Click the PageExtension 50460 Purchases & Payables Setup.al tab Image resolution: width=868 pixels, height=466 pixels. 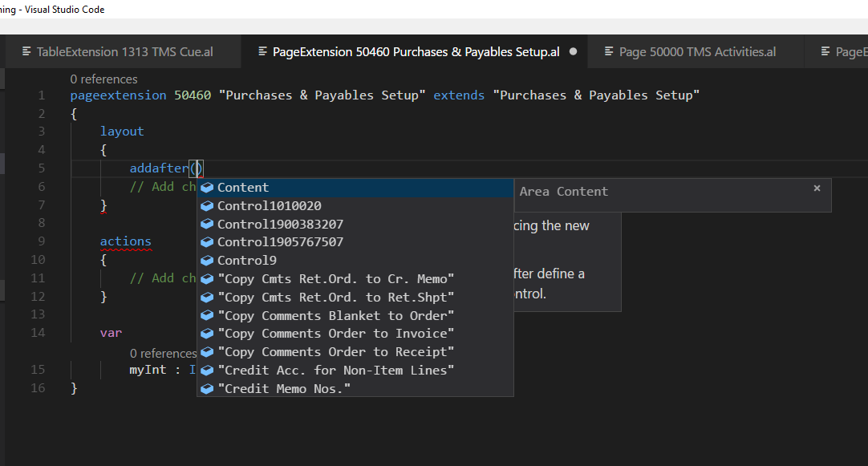coord(416,52)
